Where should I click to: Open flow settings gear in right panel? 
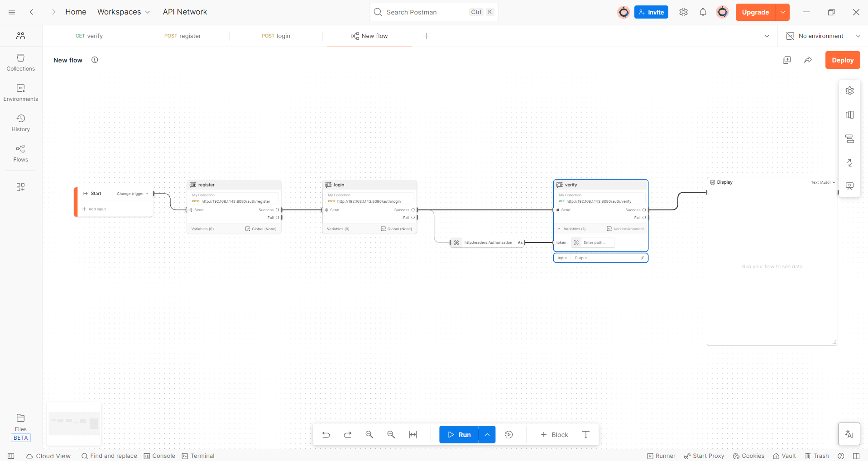850,91
